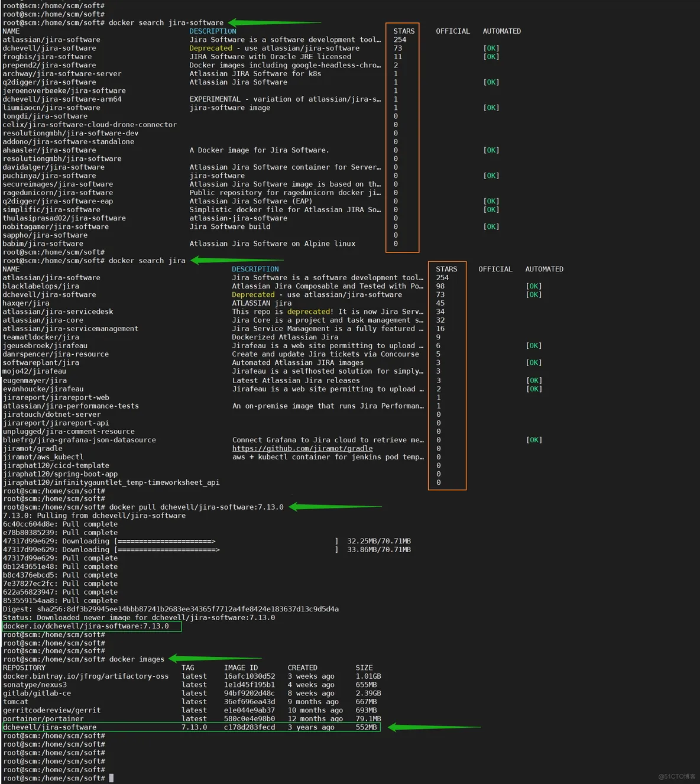The height and width of the screenshot is (784, 700).
Task: Select ahaasler/jira-software image name
Action: coord(49,150)
